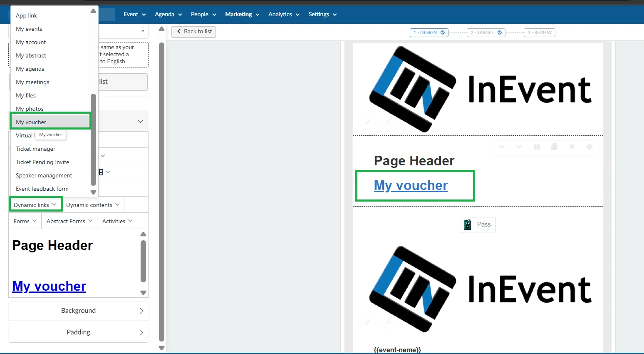The image size is (644, 354).
Task: Open the Marketing menu
Action: tap(242, 14)
